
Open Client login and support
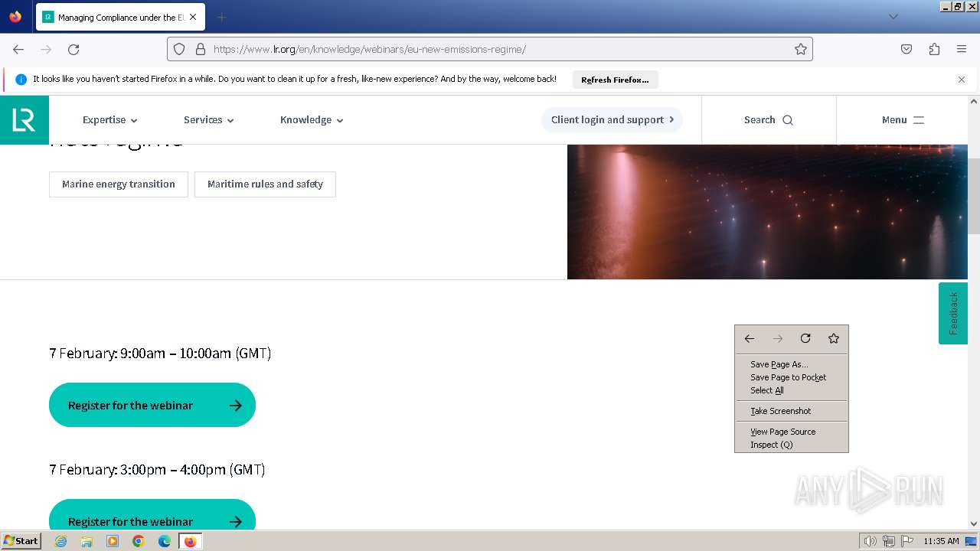612,120
